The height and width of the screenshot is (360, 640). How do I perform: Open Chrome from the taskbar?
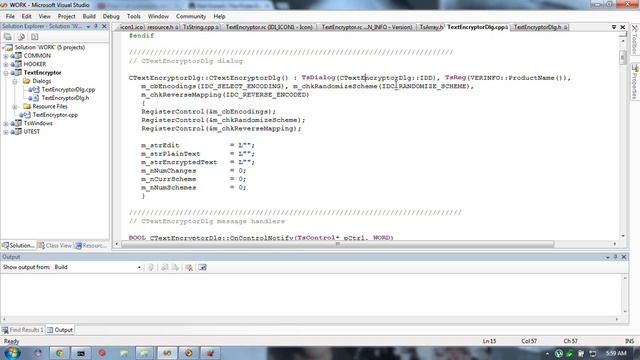pos(60,353)
